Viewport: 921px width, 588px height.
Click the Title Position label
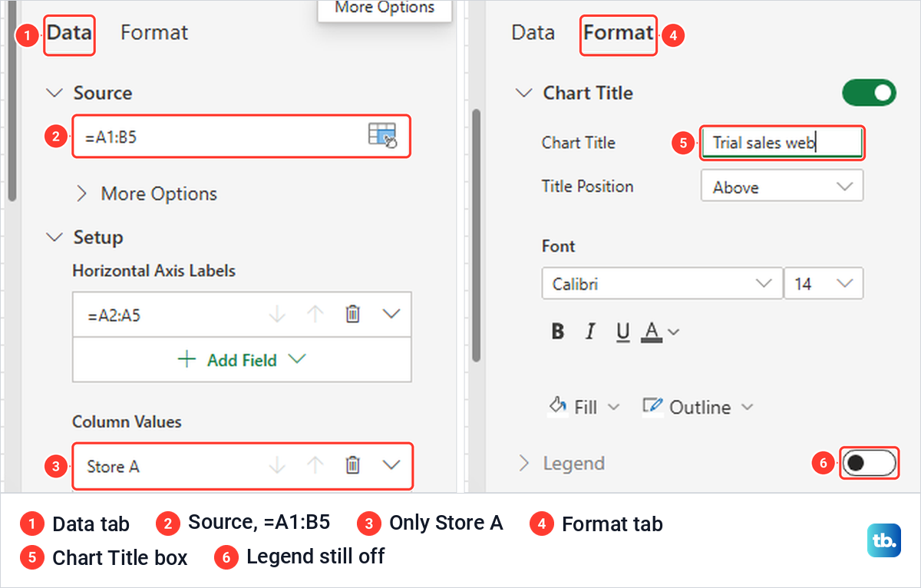pyautogui.click(x=587, y=186)
